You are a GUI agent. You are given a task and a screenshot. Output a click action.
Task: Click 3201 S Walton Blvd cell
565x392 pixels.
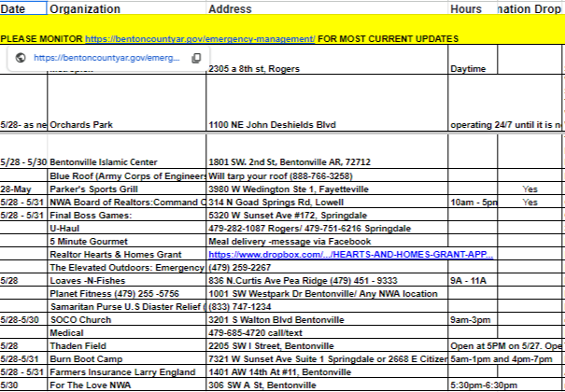327,319
